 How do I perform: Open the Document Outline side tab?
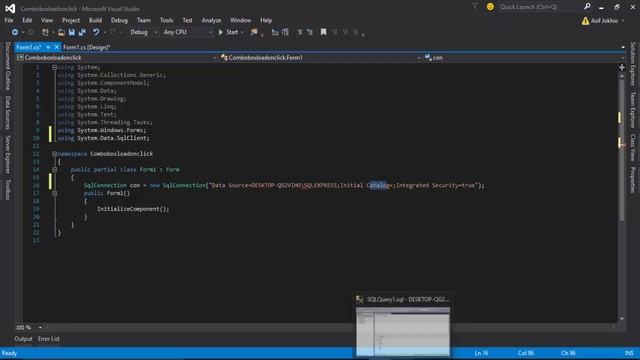7,66
